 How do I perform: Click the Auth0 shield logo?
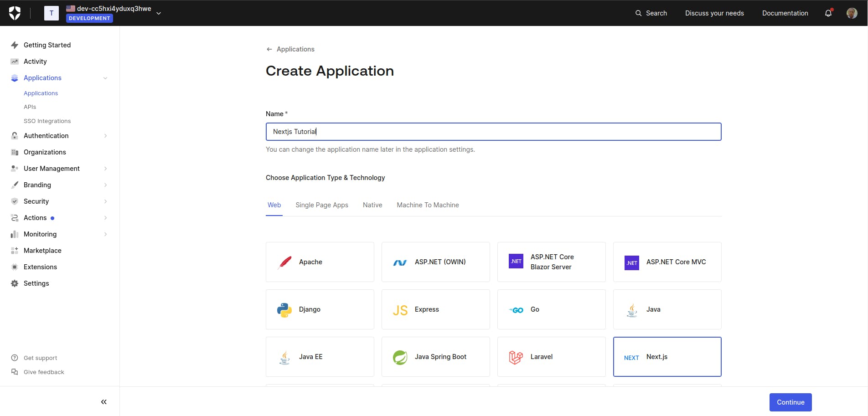pyautogui.click(x=14, y=13)
